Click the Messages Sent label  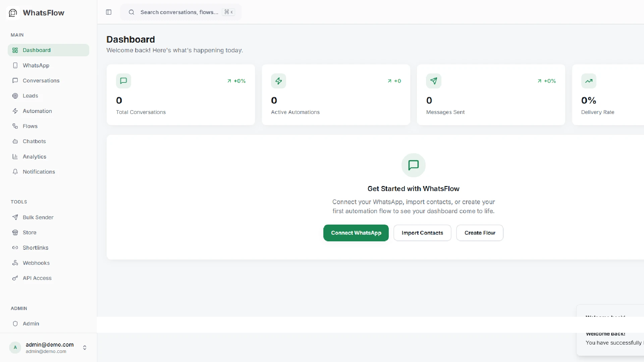click(x=445, y=112)
